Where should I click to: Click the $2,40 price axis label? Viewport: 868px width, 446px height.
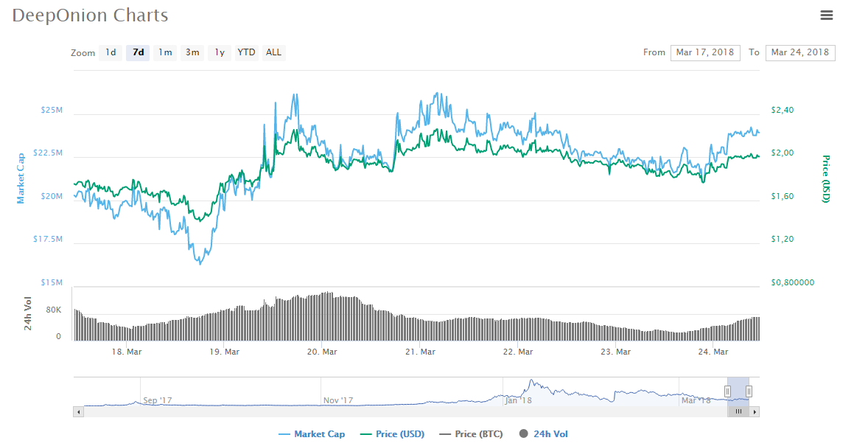click(x=783, y=111)
